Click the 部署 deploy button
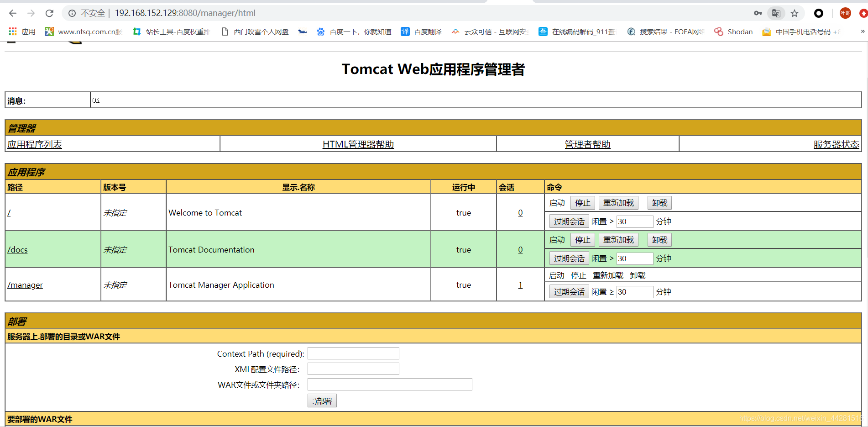 [x=322, y=401]
